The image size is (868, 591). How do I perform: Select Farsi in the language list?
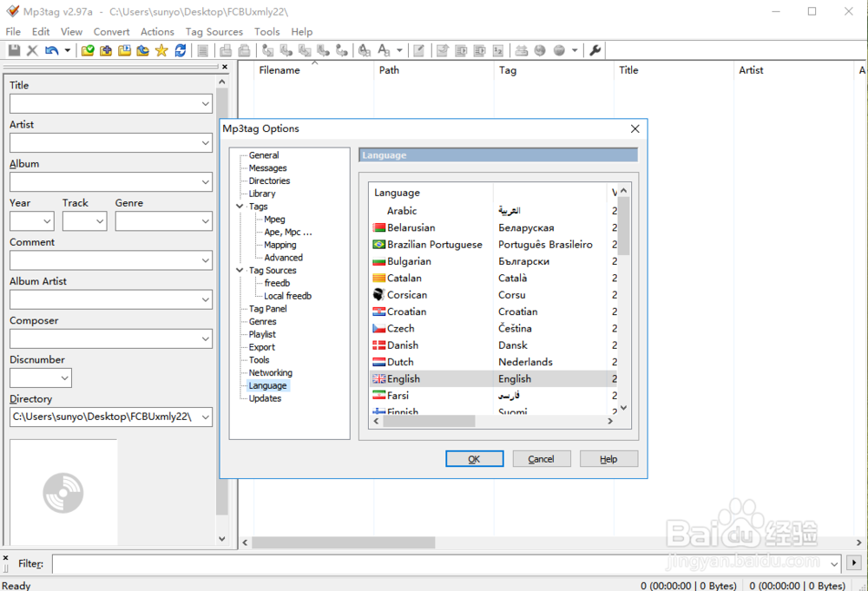click(494, 396)
